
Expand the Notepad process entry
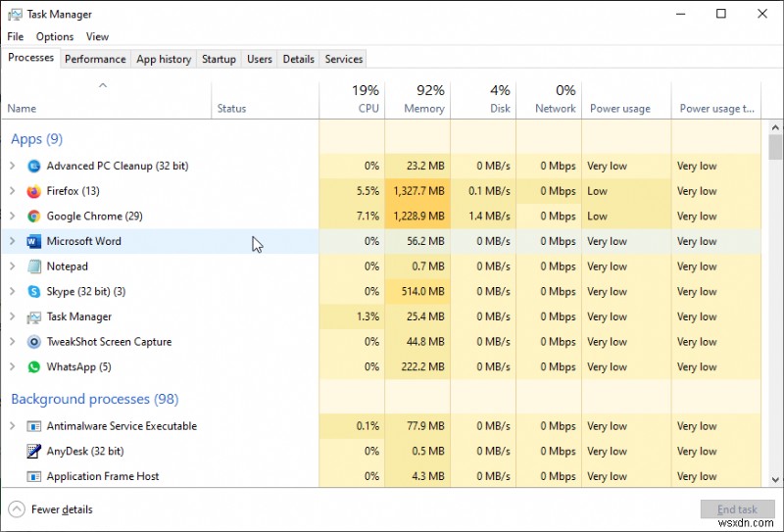13,266
